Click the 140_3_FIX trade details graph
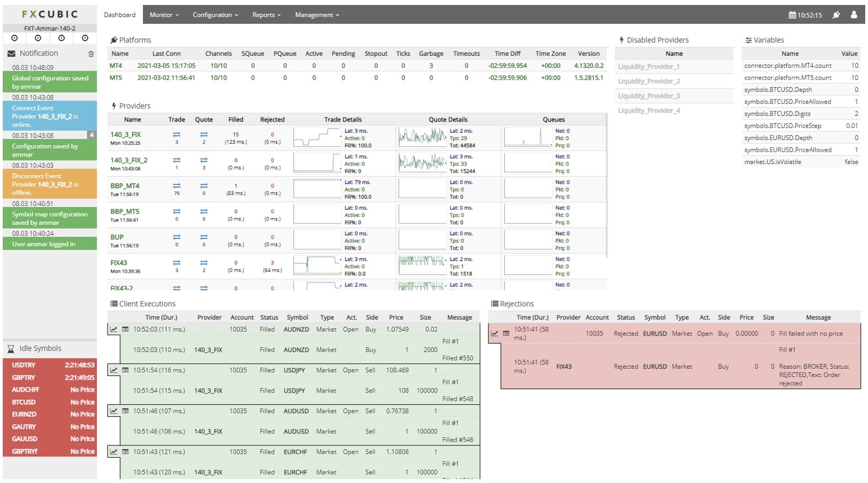Viewport: 868px width, 483px height. [x=317, y=137]
